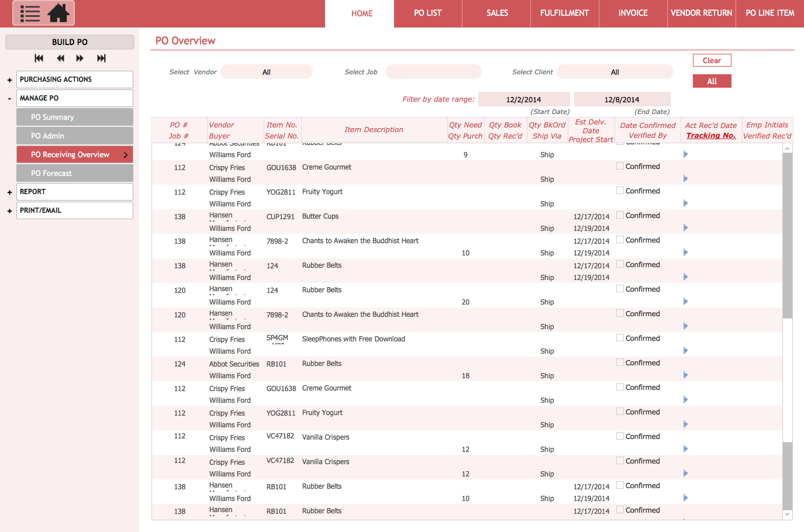Jump to the first record
The width and height of the screenshot is (804, 532).
[39, 58]
